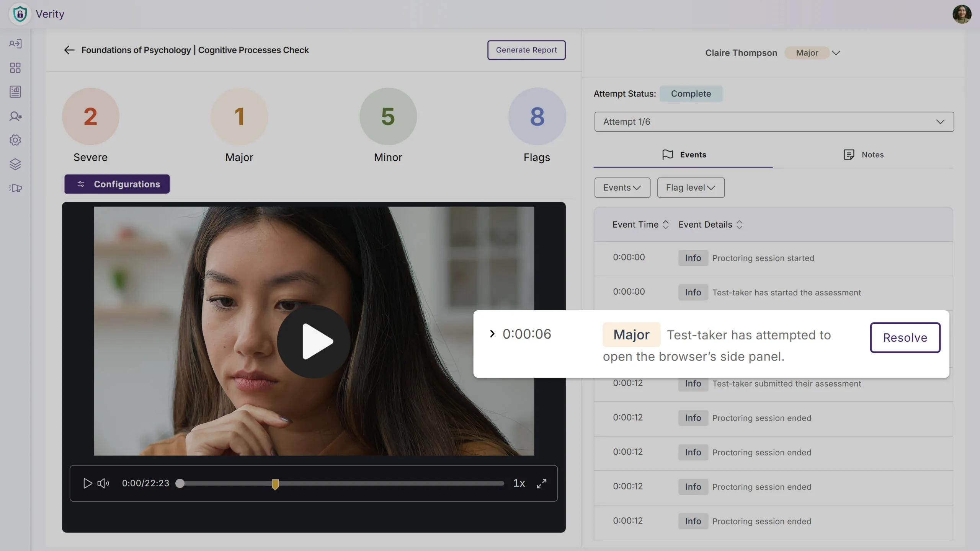Open the Attempt 1/6 dropdown
Screen dimensions: 980x551
click(774, 122)
